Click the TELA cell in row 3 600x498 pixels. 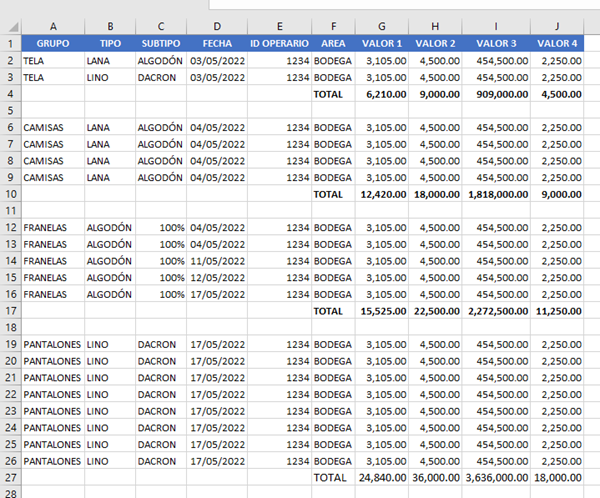(52, 77)
